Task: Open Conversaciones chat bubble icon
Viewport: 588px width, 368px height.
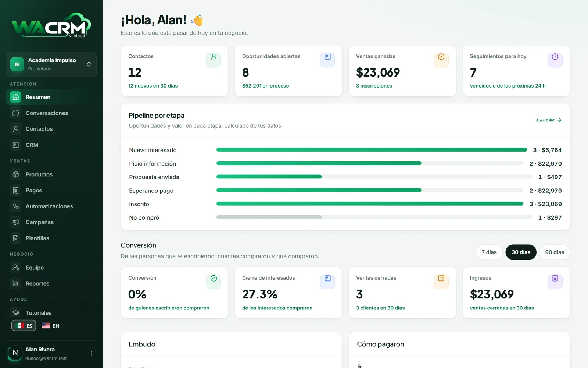Action: coord(15,113)
